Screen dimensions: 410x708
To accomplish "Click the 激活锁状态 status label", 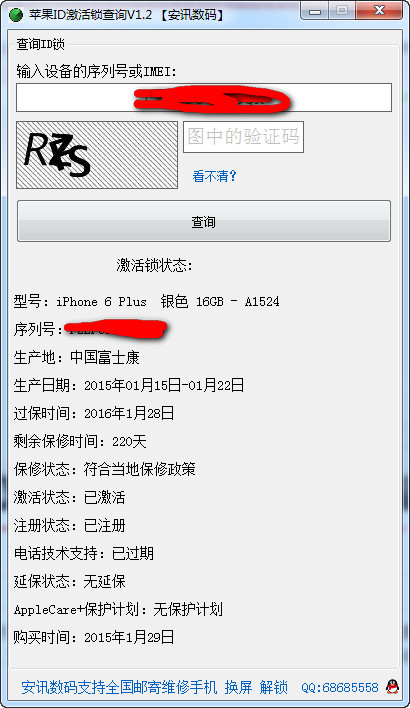I will point(154,266).
